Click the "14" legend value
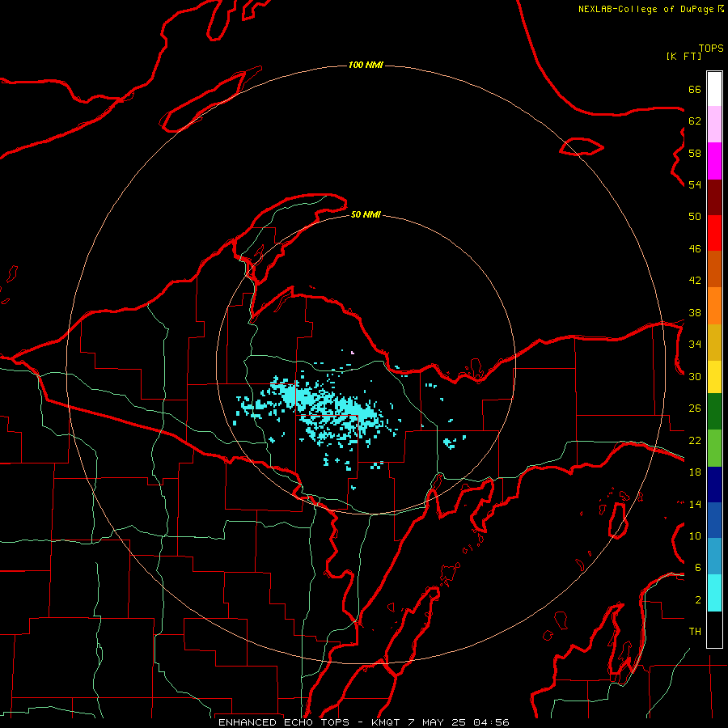728x728 pixels. pyautogui.click(x=695, y=504)
